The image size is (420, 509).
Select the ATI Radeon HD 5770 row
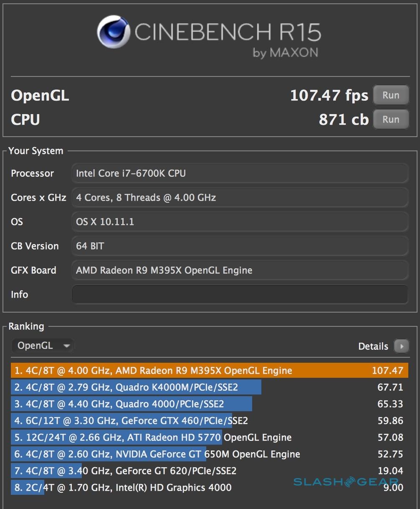(x=209, y=438)
